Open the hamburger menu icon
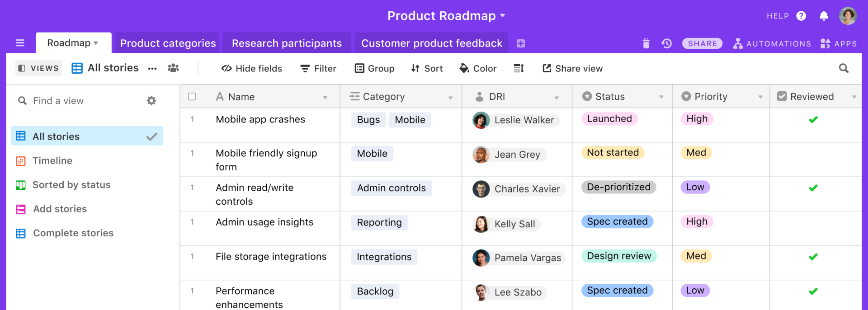The height and width of the screenshot is (310, 868). pyautogui.click(x=20, y=43)
